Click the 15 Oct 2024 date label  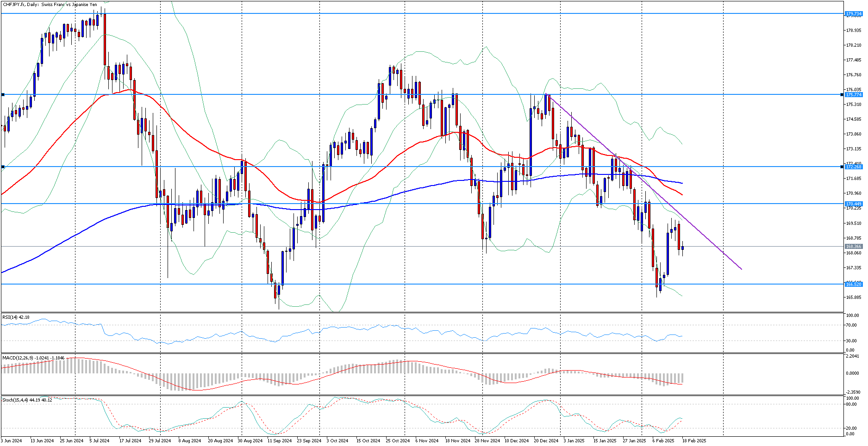click(368, 441)
